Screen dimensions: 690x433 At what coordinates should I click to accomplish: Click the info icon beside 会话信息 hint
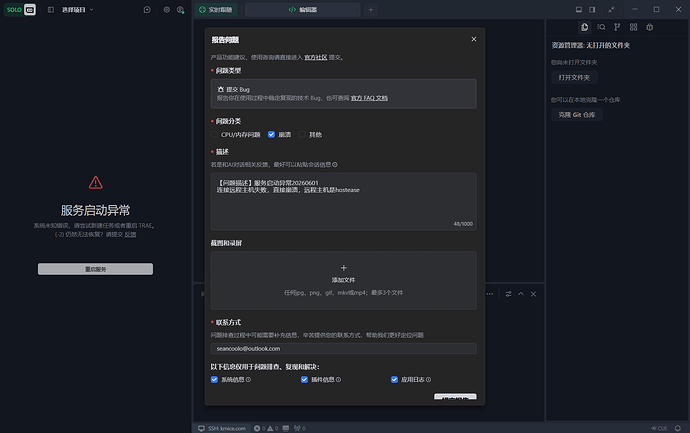[335, 165]
